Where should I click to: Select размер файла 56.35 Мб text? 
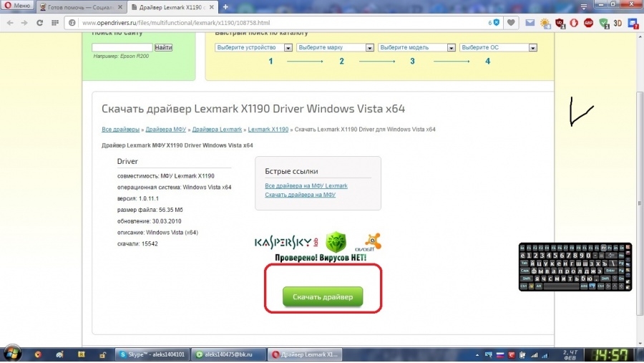point(150,210)
